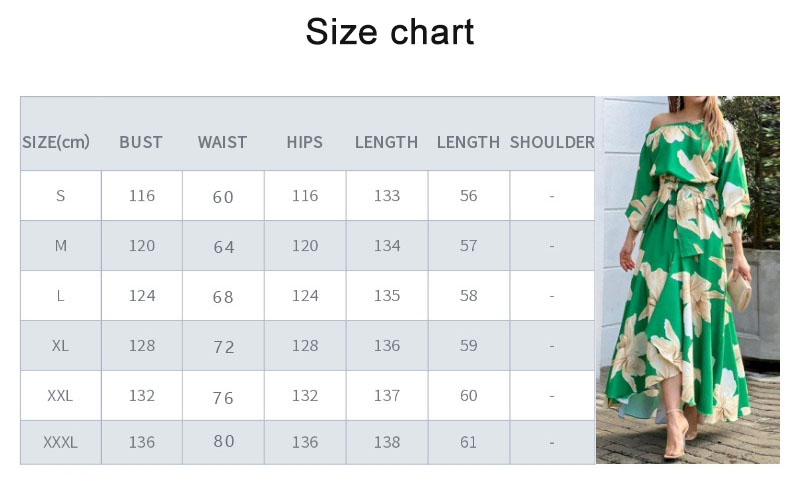Click the bust value for size M
The image size is (800, 483).
pyautogui.click(x=142, y=246)
